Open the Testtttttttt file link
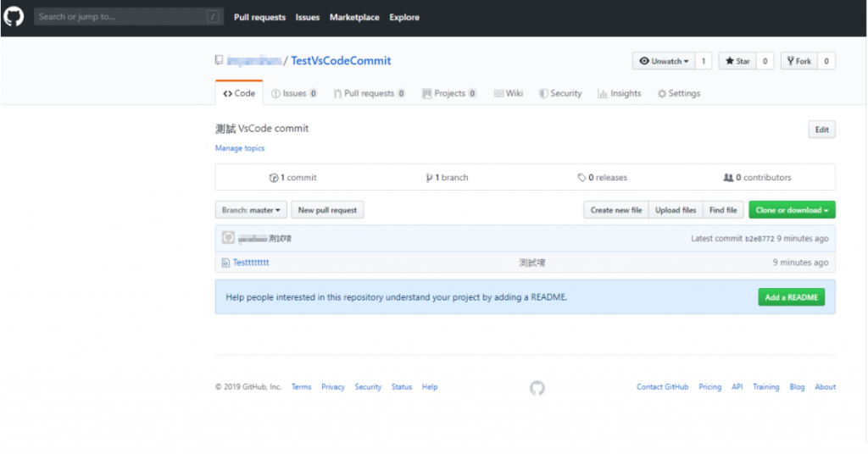 [x=251, y=263]
